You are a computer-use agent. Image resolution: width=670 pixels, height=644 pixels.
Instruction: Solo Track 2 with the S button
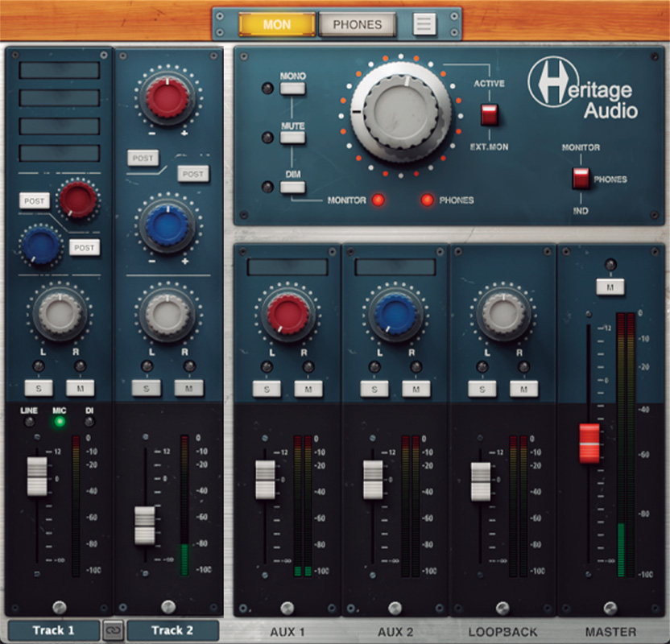pos(147,388)
